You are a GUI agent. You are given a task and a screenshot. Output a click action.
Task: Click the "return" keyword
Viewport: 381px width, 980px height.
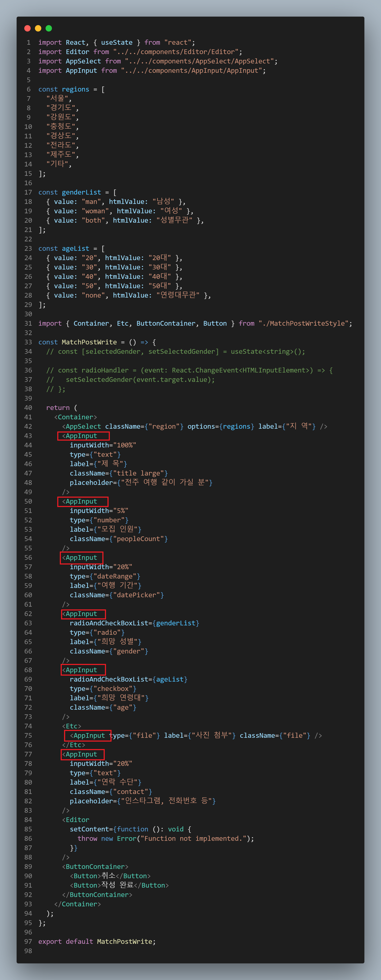[x=58, y=408]
